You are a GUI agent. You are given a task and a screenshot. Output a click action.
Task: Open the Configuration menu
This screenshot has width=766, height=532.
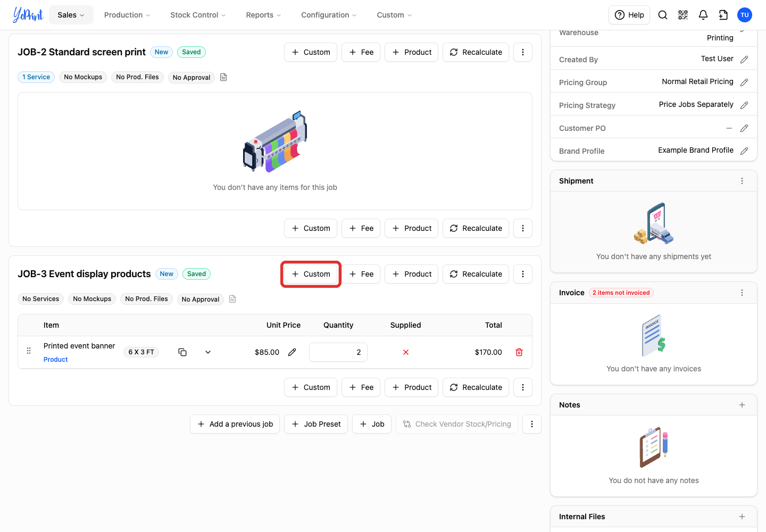tap(329, 15)
